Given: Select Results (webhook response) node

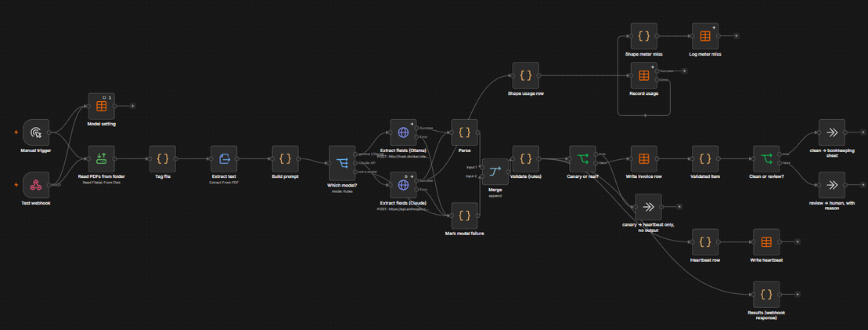Looking at the screenshot, I should (x=767, y=295).
